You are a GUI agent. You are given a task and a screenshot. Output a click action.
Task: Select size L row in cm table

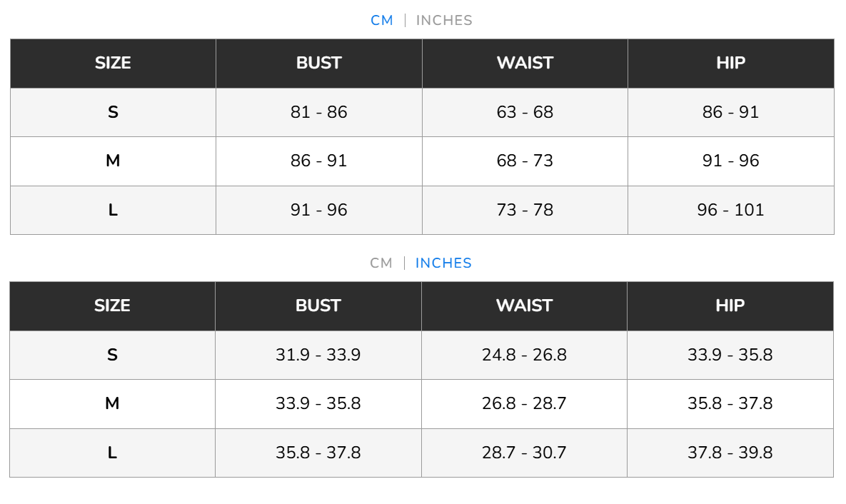coord(422,210)
